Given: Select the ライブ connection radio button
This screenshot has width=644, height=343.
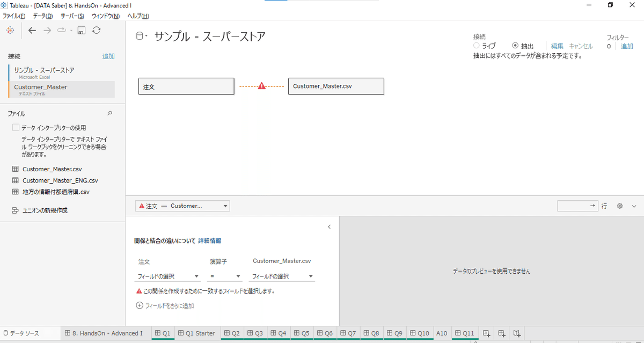Looking at the screenshot, I should tap(477, 46).
